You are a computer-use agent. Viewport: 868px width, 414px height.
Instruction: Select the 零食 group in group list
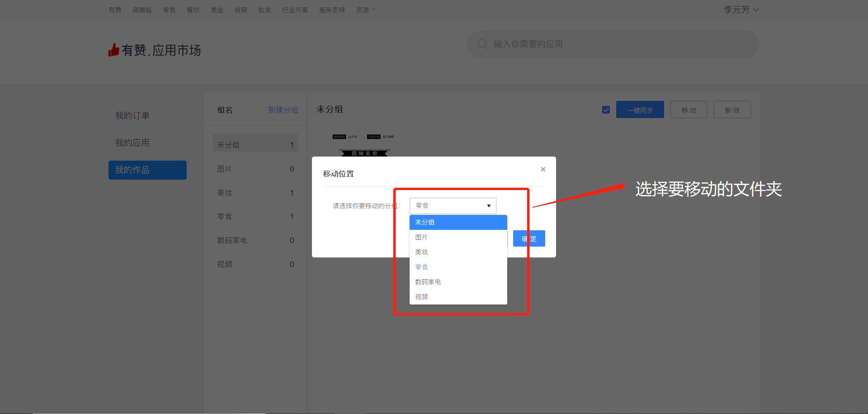(x=255, y=217)
